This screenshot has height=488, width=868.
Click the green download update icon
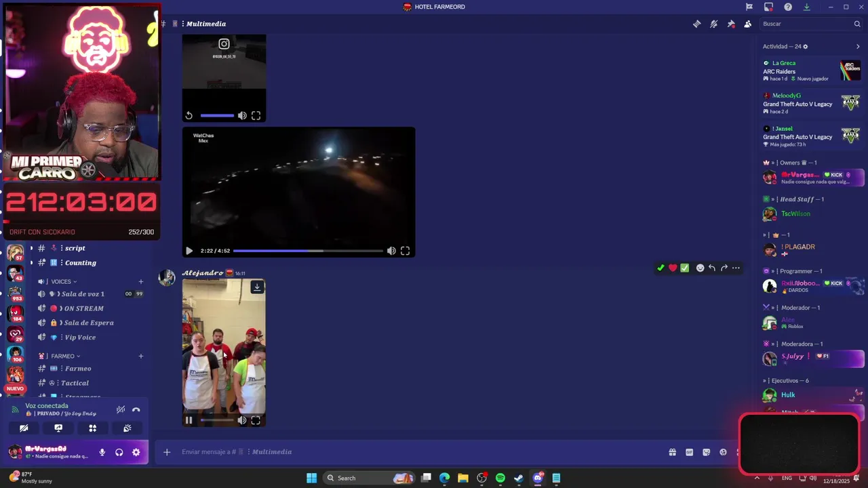tap(807, 7)
